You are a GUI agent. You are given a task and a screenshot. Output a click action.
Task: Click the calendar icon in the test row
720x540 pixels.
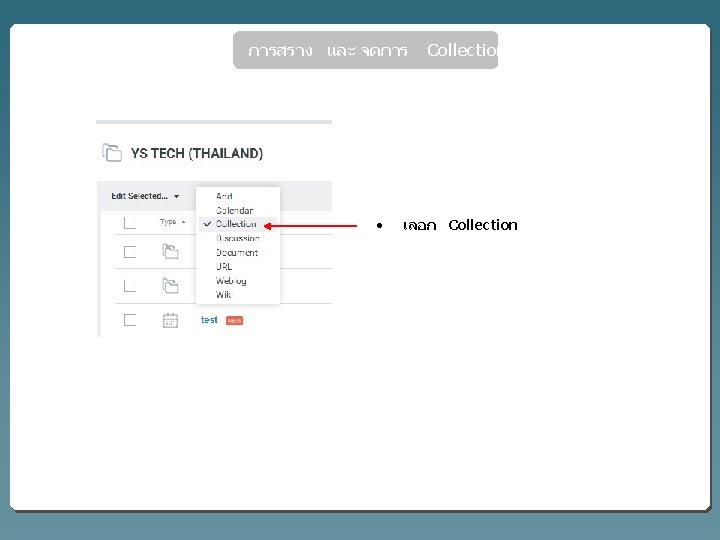point(170,320)
